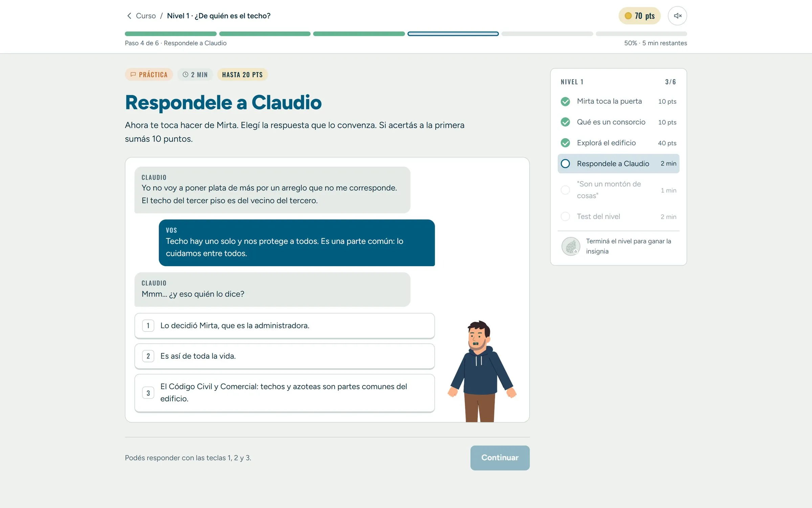Click the current outlined fourth progress segment
Screen dimensions: 812x508
point(453,34)
